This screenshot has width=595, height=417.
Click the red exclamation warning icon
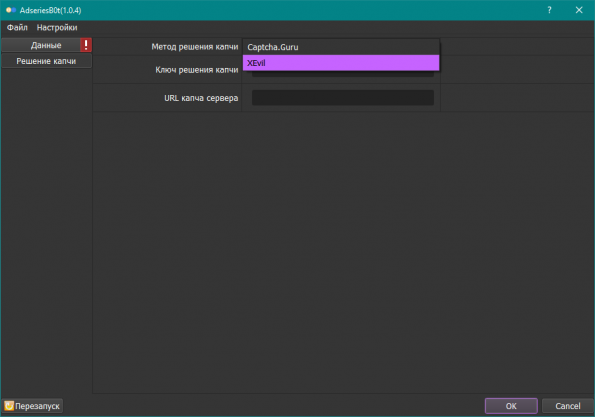pos(86,45)
